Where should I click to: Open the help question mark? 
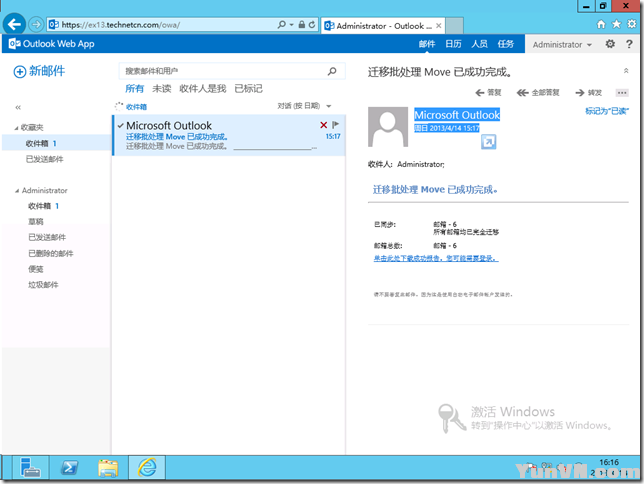click(629, 44)
